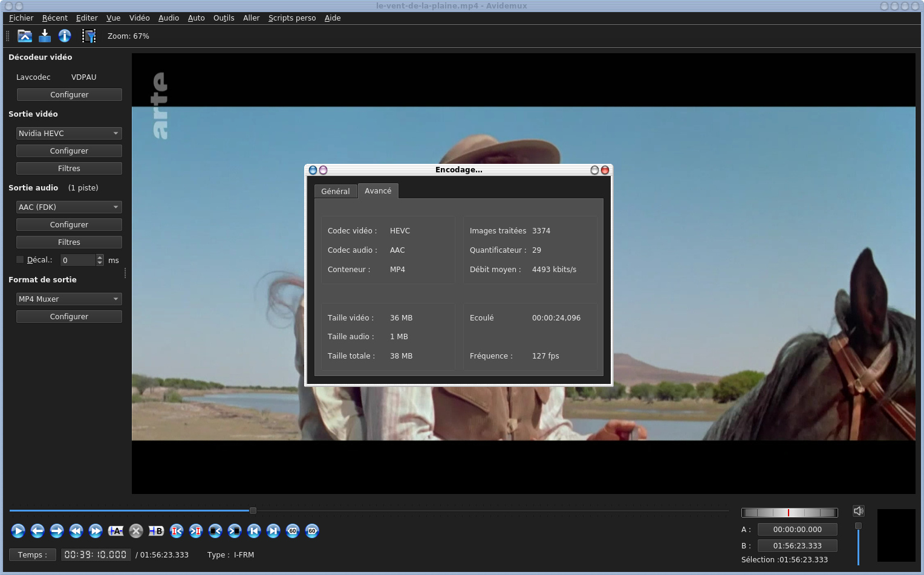Set selection marker B
This screenshot has height=575, width=924.
156,531
